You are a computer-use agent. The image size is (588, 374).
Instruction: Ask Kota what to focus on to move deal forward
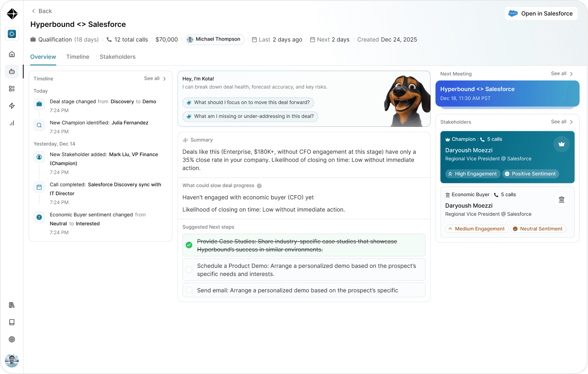(x=248, y=102)
